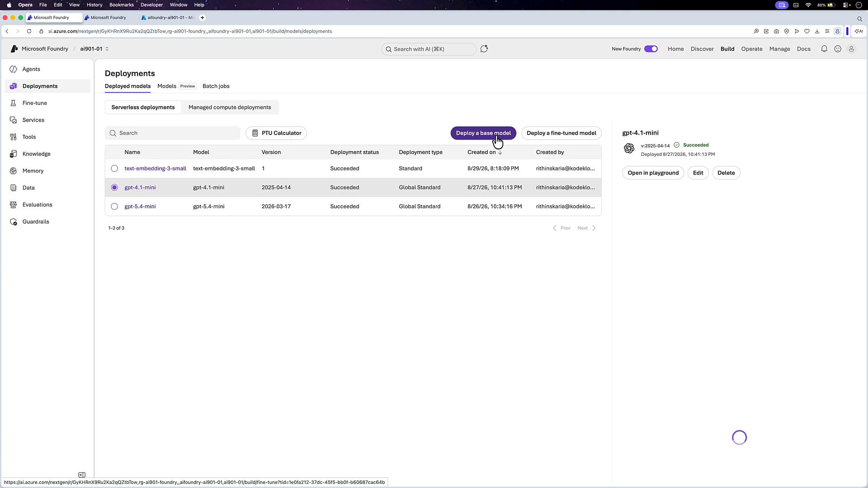Open the notifications bell

(824, 49)
